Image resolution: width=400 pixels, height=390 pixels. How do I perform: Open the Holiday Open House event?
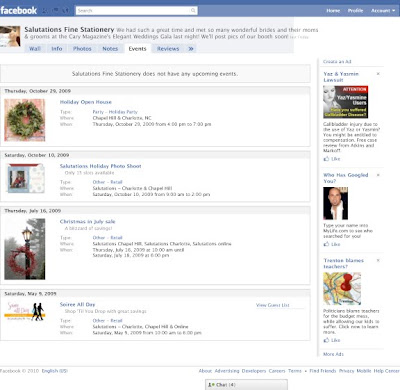point(86,102)
